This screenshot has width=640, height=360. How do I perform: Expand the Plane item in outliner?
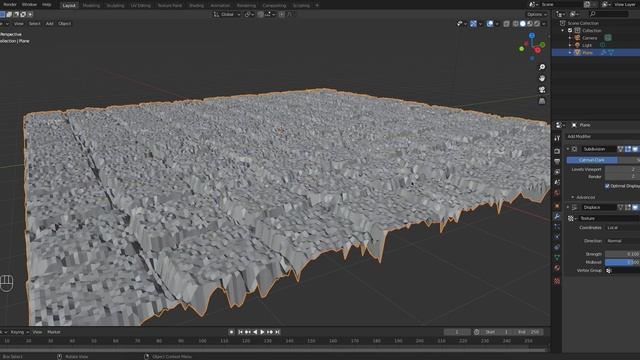[570, 53]
